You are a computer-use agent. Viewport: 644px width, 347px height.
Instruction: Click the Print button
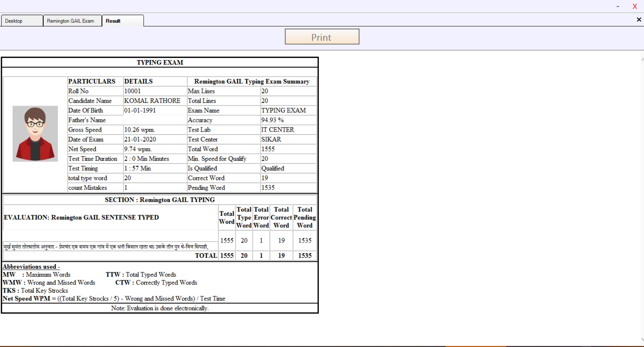(321, 37)
